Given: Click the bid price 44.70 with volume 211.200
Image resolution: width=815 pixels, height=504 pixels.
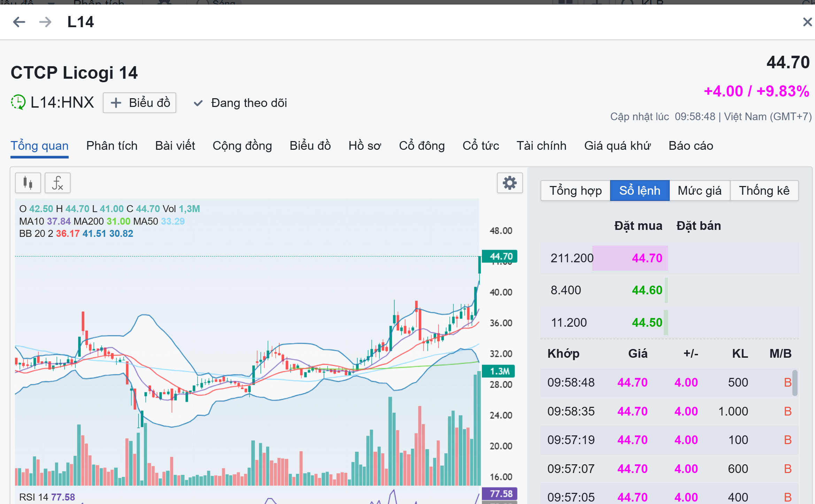Looking at the screenshot, I should [647, 258].
